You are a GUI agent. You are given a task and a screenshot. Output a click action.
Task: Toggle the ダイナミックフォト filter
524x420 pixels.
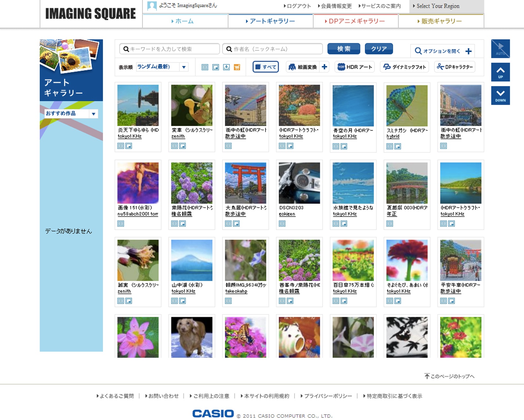point(405,67)
